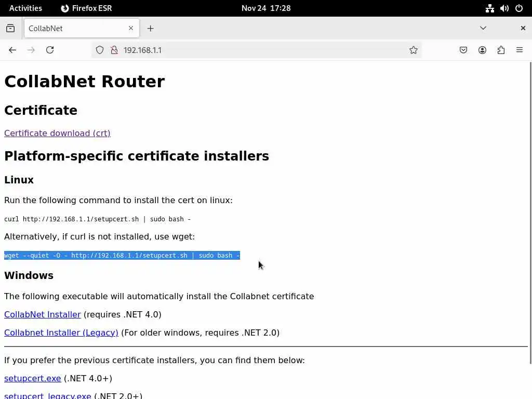Click the Linux section heading

[19, 180]
